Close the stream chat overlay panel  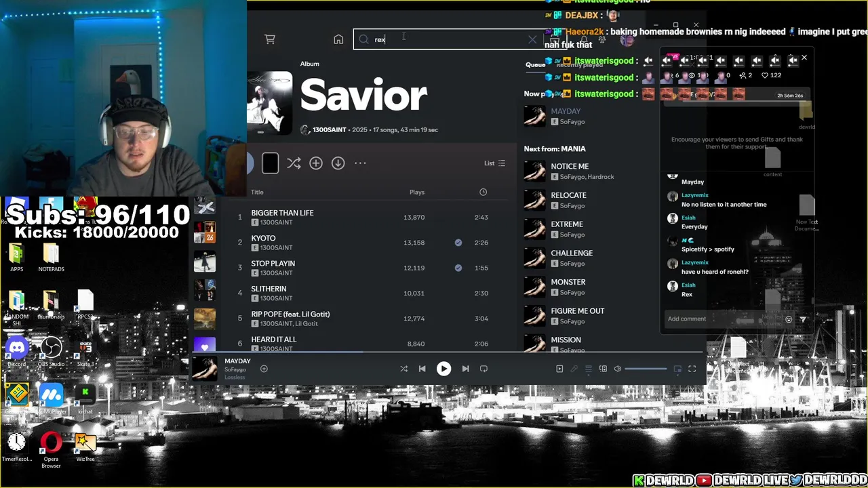[x=804, y=58]
